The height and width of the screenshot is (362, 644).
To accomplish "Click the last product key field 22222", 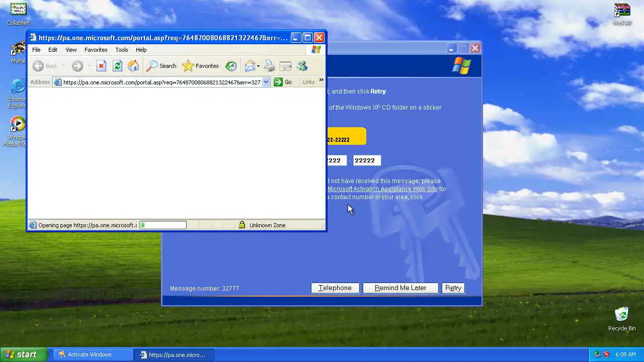I will 367,160.
